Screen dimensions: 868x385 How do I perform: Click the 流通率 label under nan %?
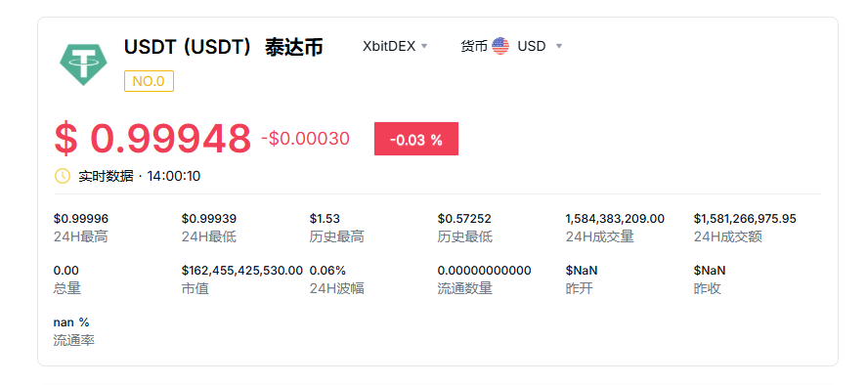[74, 340]
